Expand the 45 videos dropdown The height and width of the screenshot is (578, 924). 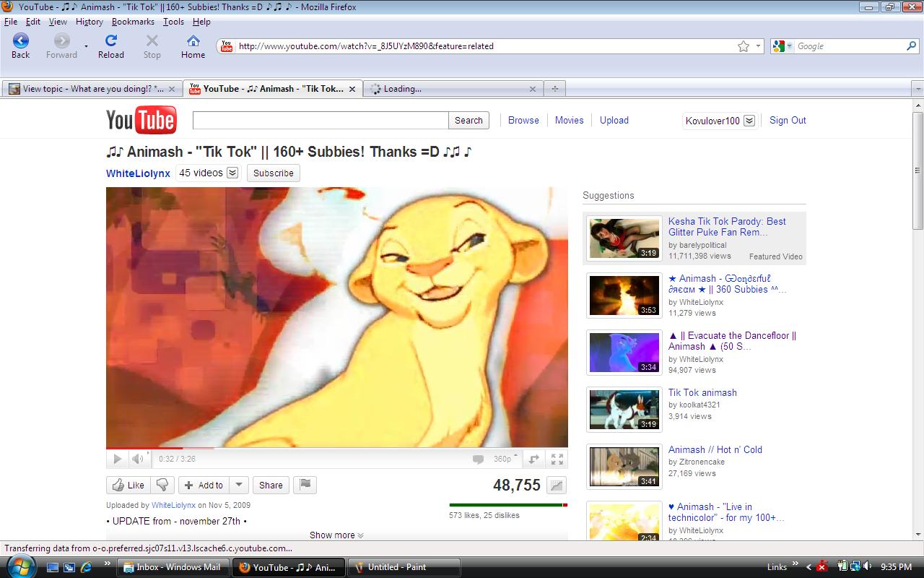pos(232,173)
